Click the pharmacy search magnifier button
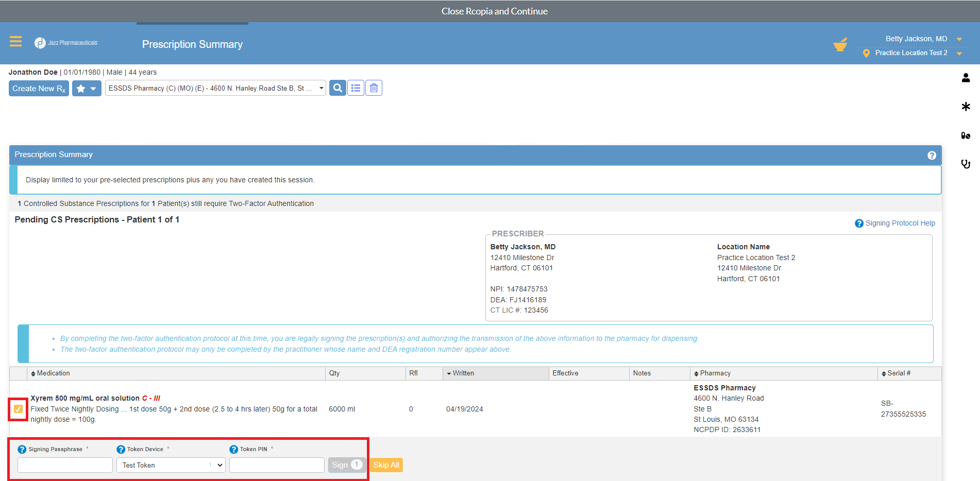980x481 pixels. point(337,88)
